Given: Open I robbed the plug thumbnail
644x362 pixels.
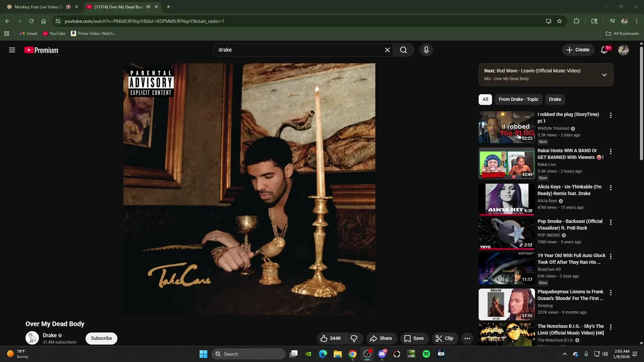Looking at the screenshot, I should [x=507, y=127].
